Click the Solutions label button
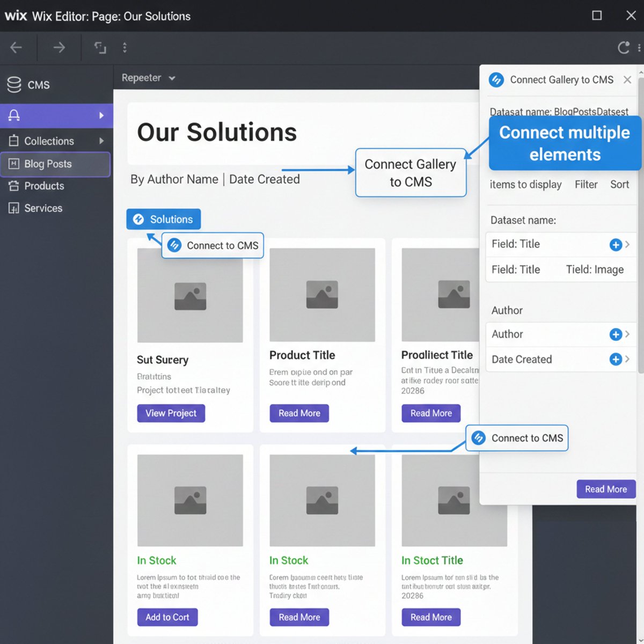This screenshot has width=644, height=644. pyautogui.click(x=164, y=219)
